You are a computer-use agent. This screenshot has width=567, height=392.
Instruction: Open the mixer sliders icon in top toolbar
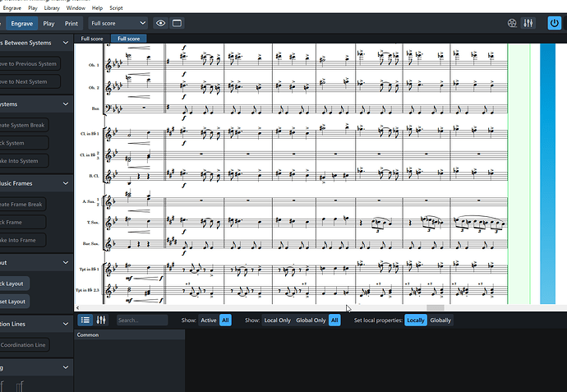528,23
